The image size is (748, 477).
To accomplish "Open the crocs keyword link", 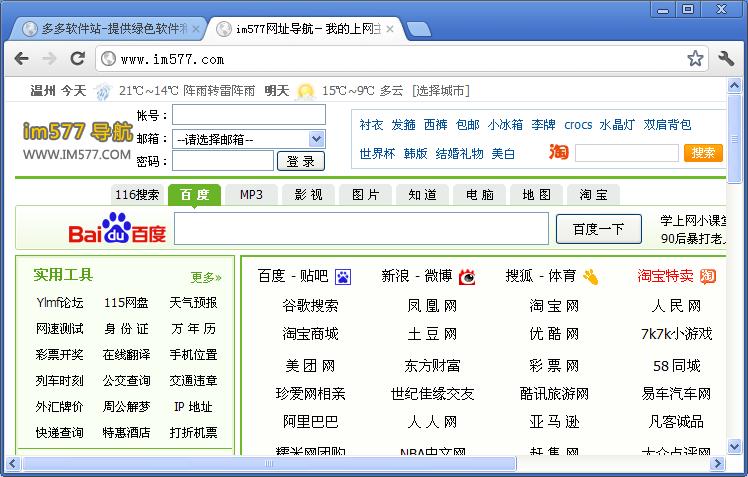I will 578,125.
